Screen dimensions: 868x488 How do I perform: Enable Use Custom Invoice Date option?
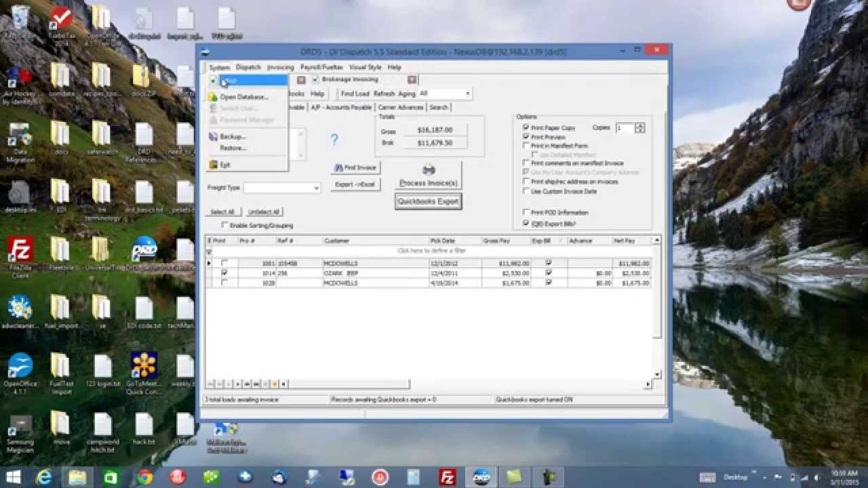(x=526, y=191)
